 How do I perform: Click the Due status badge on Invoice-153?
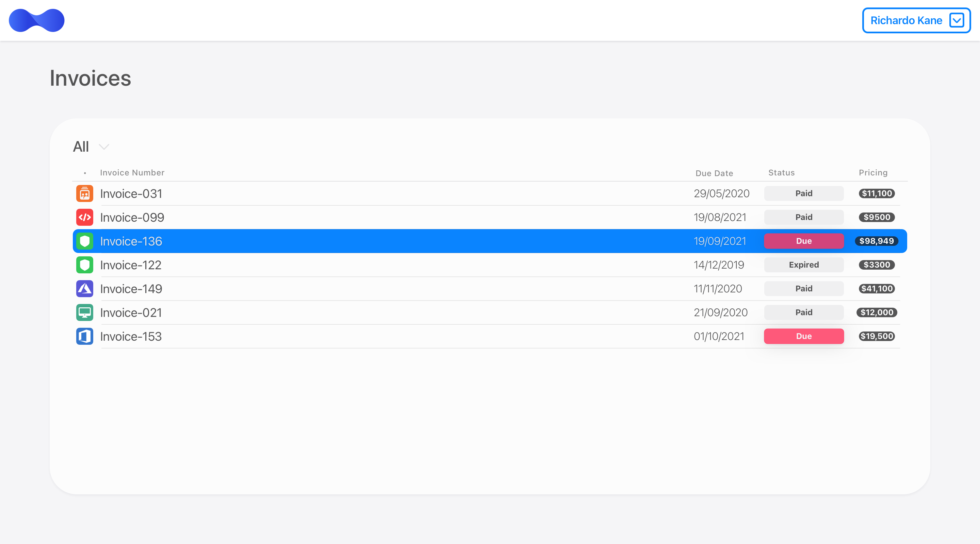804,336
